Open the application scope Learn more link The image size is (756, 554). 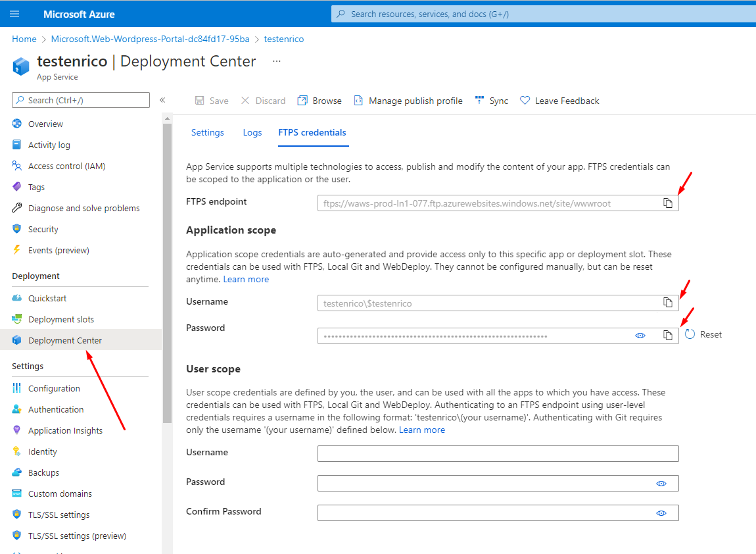pos(246,278)
